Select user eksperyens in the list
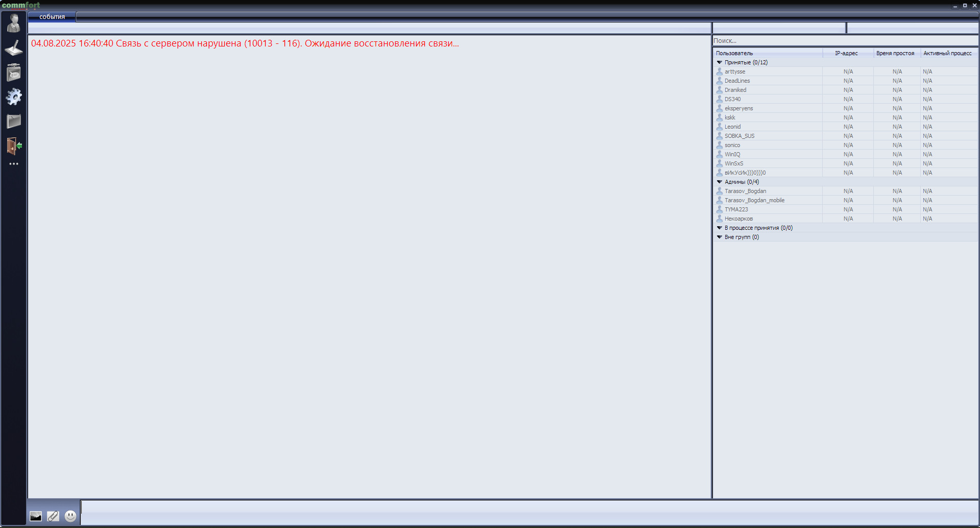The image size is (980, 528). click(x=845, y=108)
